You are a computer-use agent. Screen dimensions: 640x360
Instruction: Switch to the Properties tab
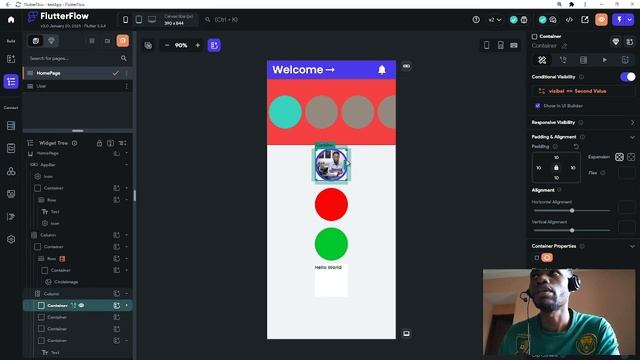point(542,60)
